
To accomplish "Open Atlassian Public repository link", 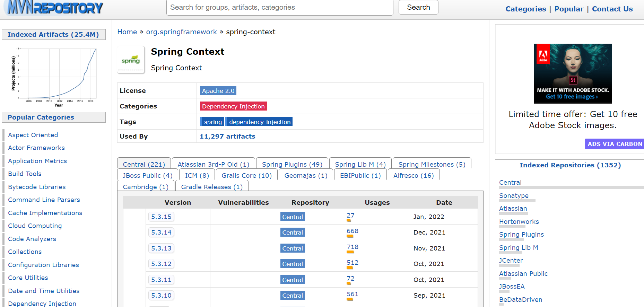I will point(523,274).
